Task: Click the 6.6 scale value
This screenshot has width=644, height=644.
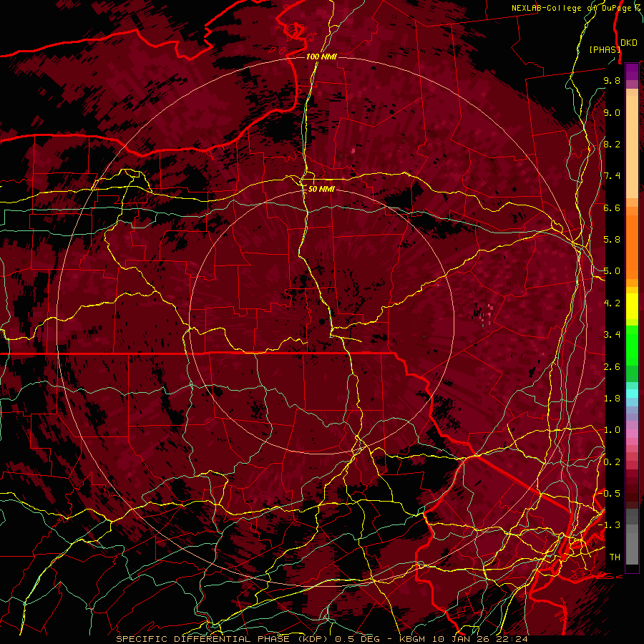Action: [x=612, y=208]
